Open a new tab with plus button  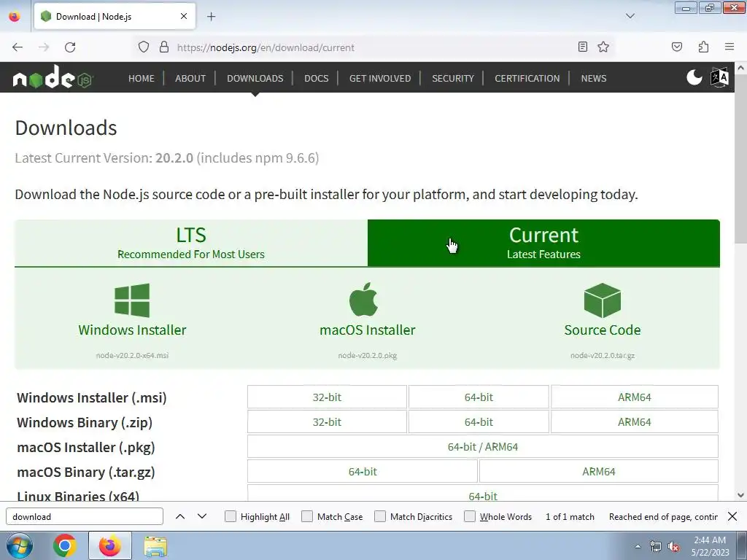211,17
